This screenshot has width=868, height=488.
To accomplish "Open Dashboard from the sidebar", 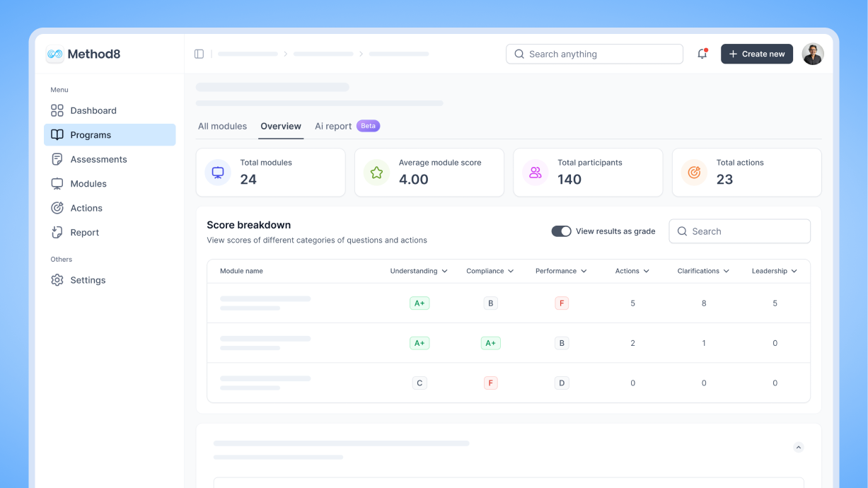I will 110,110.
